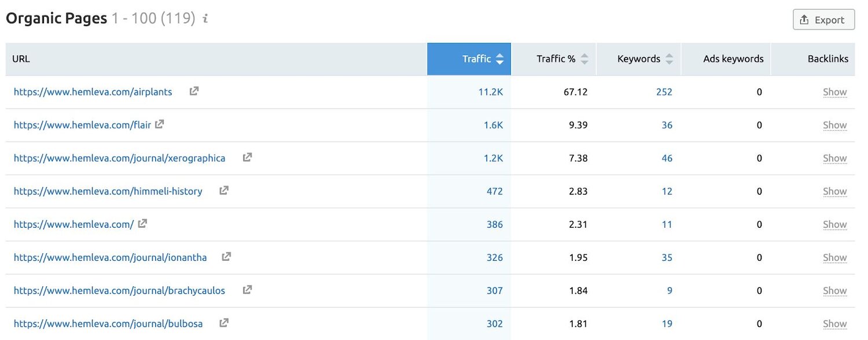Open the hemleva.com/airplants URL link

point(93,92)
